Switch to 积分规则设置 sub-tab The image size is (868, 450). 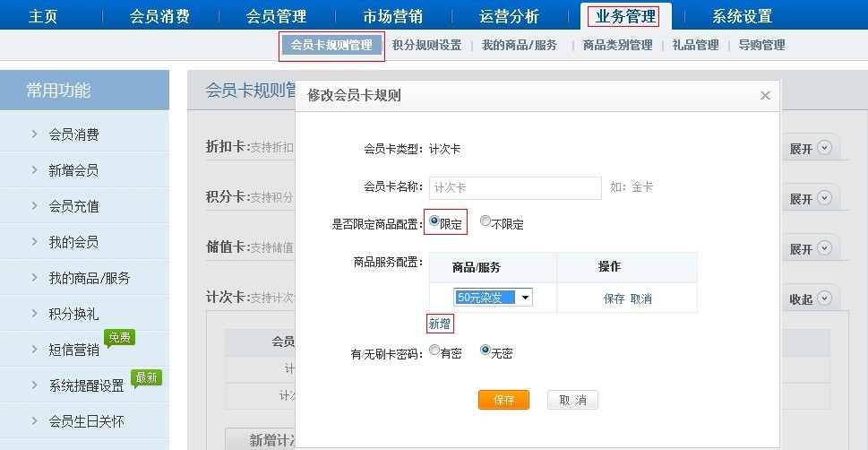(x=426, y=45)
